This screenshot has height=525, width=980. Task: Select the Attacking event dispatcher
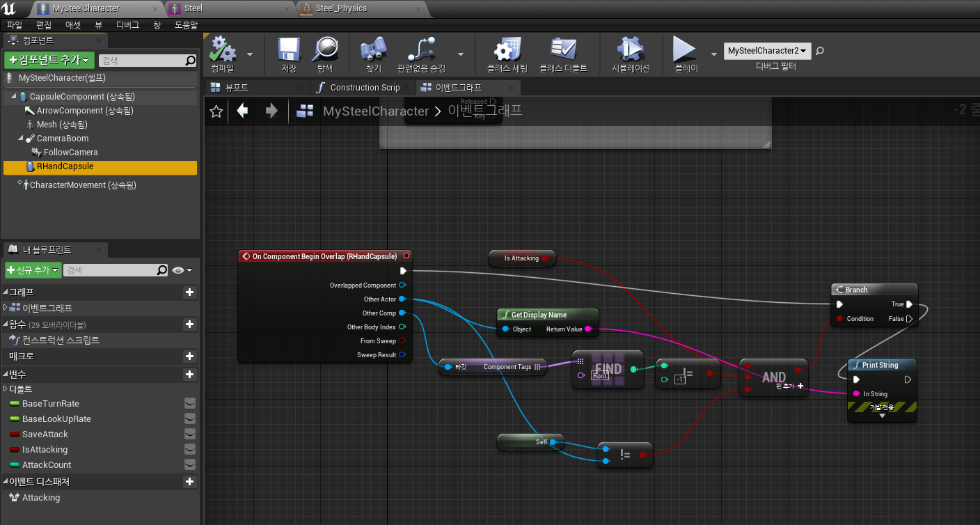(x=41, y=498)
